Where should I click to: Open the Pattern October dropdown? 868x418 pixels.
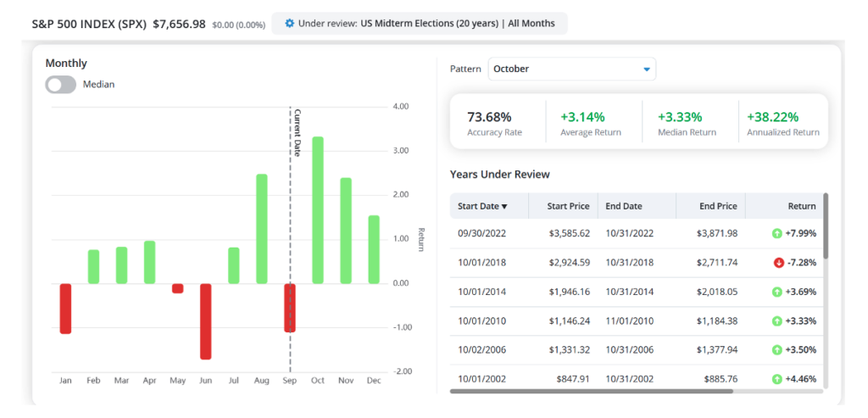[572, 70]
